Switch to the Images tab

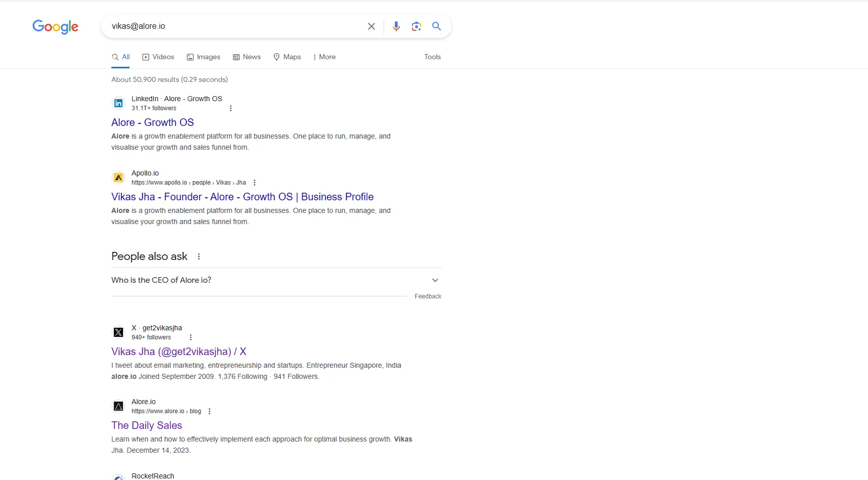tap(203, 57)
